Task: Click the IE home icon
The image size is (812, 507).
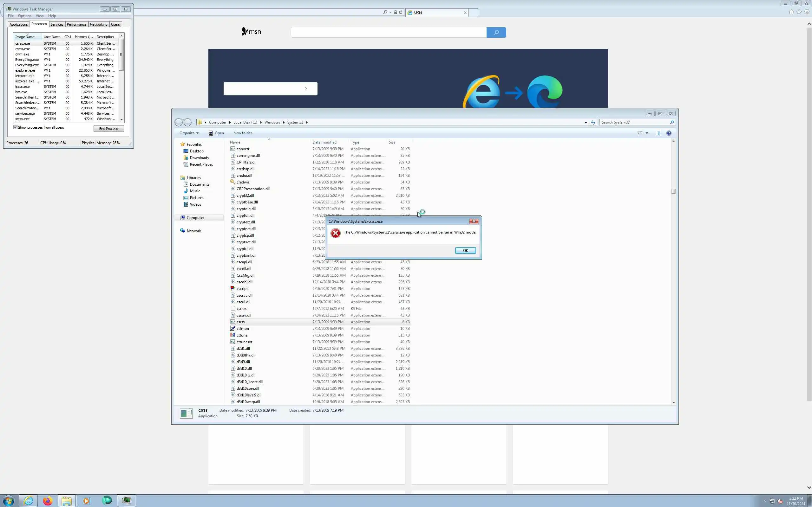Action: (791, 12)
